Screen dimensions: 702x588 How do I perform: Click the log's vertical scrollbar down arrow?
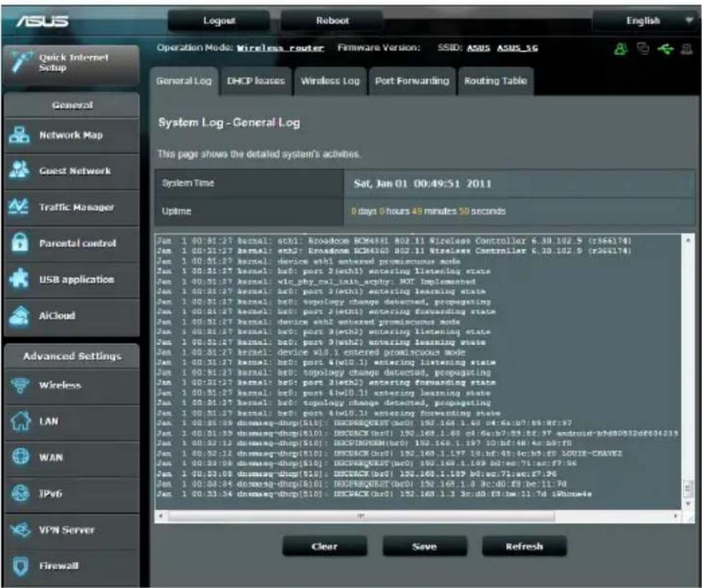[688, 504]
